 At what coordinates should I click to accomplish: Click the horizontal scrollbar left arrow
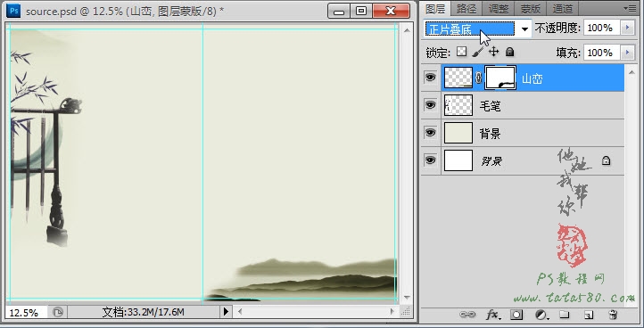(x=240, y=312)
